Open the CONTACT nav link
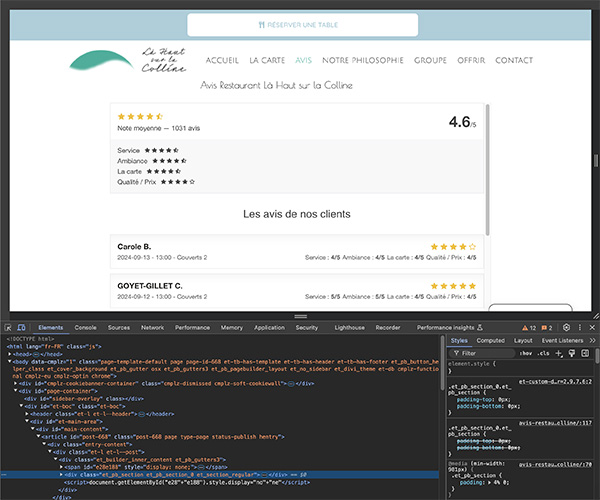The image size is (600, 500). [514, 60]
